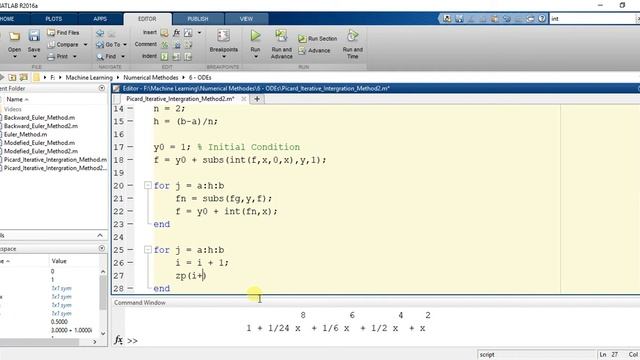The width and height of the screenshot is (640, 360).
Task: Click the increase indent icon
Action: tap(176, 56)
